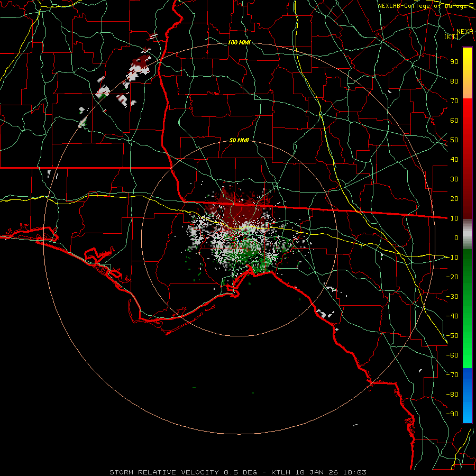Click the blue bottom segment of color bar

click(467, 395)
